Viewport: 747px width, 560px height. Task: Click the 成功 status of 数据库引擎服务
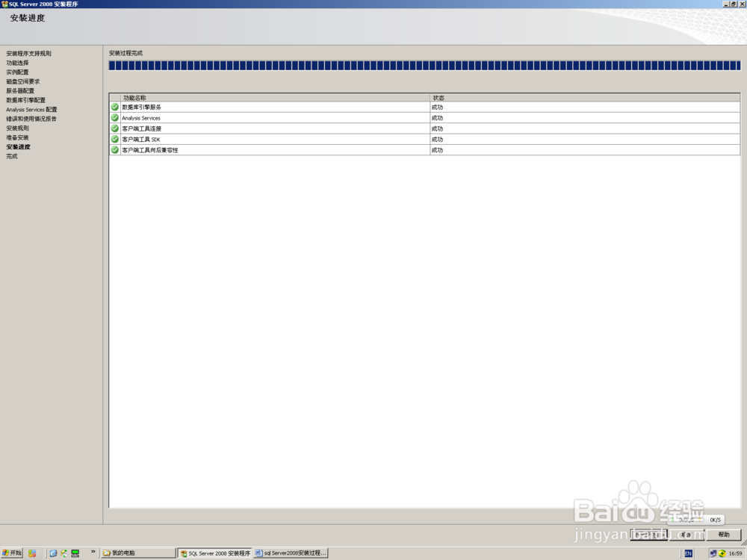click(437, 107)
